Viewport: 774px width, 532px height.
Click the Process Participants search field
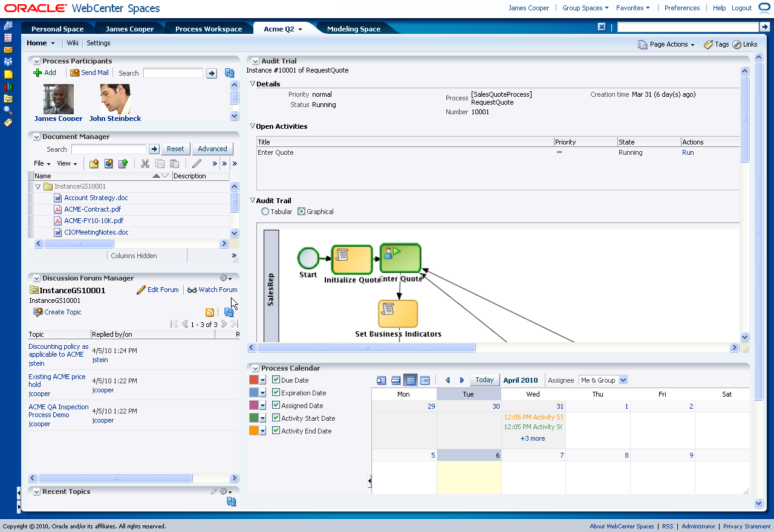click(173, 73)
